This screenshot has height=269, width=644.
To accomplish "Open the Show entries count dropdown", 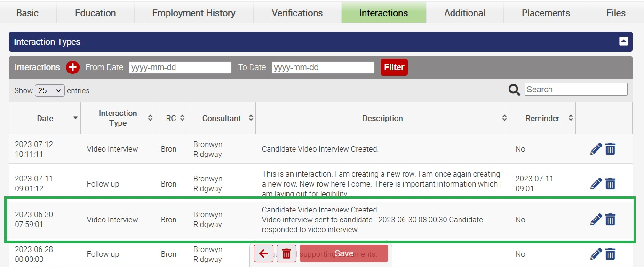I will click(49, 90).
